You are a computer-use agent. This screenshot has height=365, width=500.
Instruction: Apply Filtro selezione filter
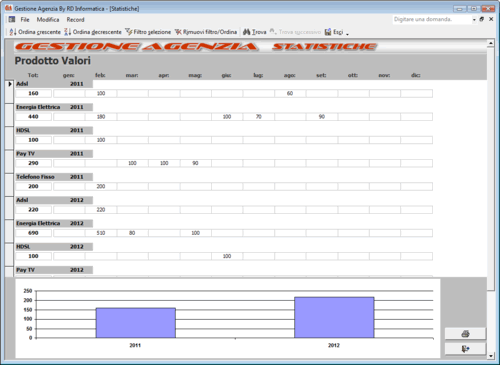pyautogui.click(x=148, y=32)
